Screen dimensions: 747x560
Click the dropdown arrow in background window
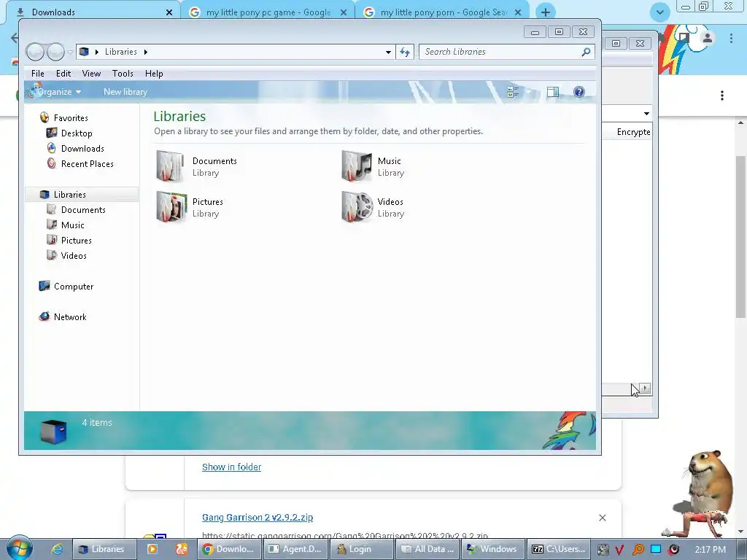(x=646, y=113)
